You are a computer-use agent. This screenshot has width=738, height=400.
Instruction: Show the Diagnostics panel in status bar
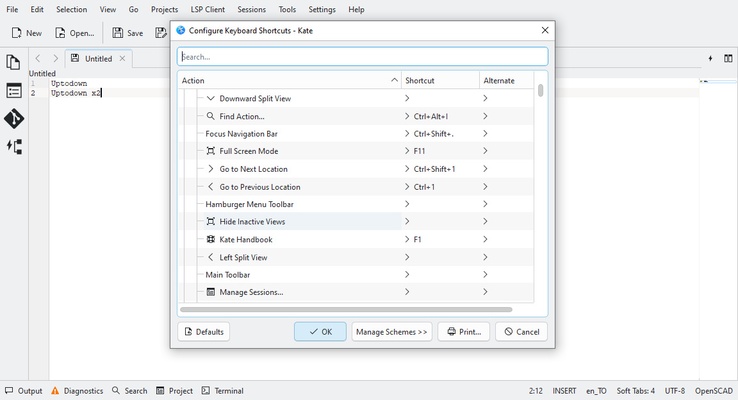(x=77, y=391)
